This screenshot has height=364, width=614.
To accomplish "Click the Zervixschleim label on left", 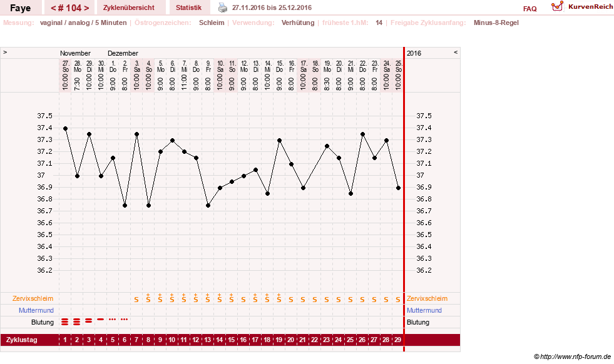I will click(x=33, y=298).
